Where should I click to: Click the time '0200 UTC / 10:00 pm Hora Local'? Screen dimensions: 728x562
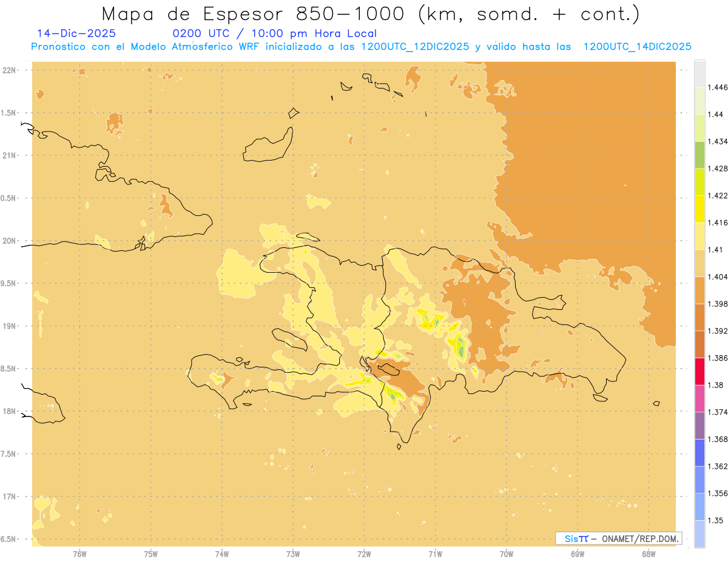click(x=275, y=34)
